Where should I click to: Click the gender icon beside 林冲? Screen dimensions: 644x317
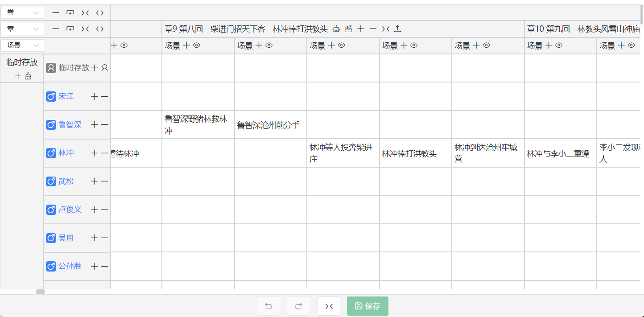(51, 152)
